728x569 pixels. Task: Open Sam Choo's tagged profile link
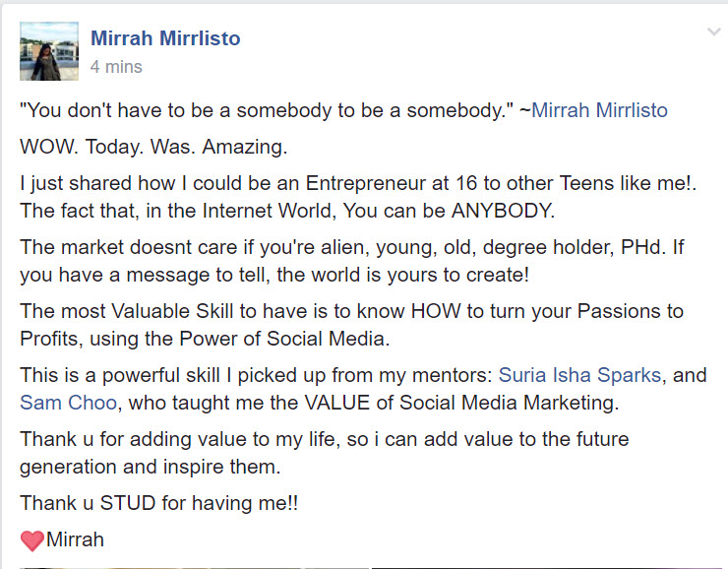click(68, 403)
